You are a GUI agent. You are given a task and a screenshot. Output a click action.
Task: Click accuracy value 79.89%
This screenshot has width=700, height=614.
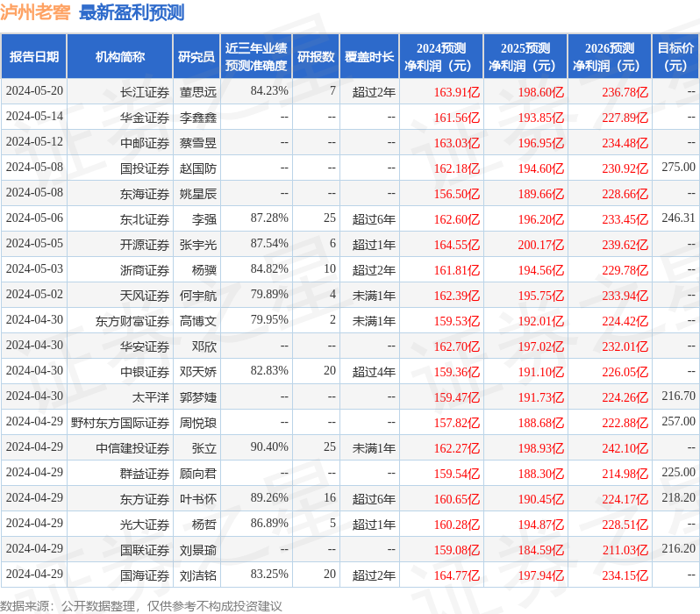269,294
